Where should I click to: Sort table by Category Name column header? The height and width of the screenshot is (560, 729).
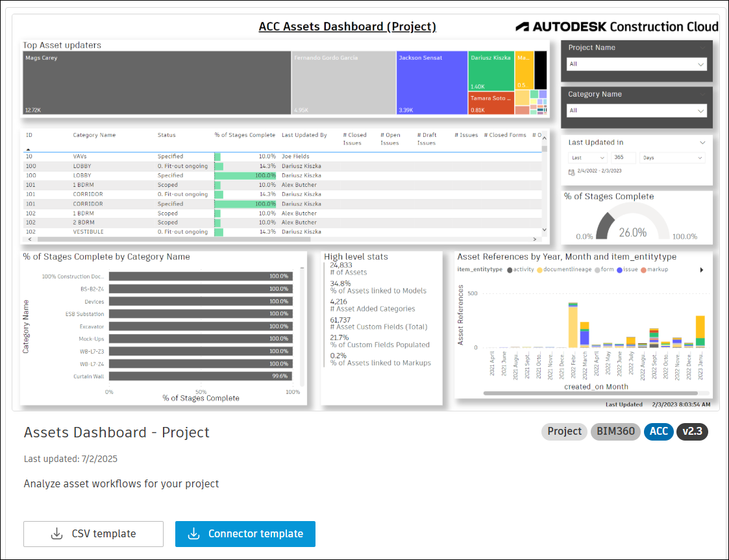pos(94,135)
